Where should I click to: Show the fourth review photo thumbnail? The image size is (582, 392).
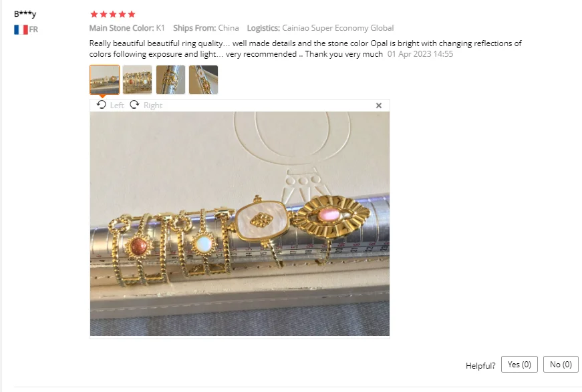pyautogui.click(x=203, y=79)
